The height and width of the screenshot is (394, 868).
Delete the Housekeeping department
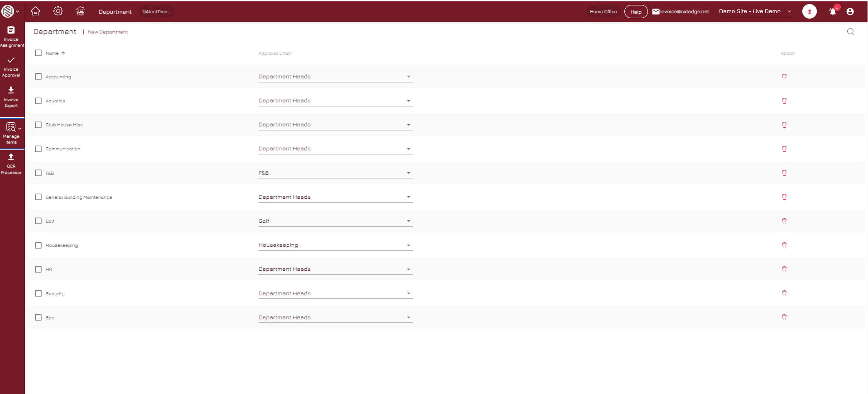click(x=784, y=245)
